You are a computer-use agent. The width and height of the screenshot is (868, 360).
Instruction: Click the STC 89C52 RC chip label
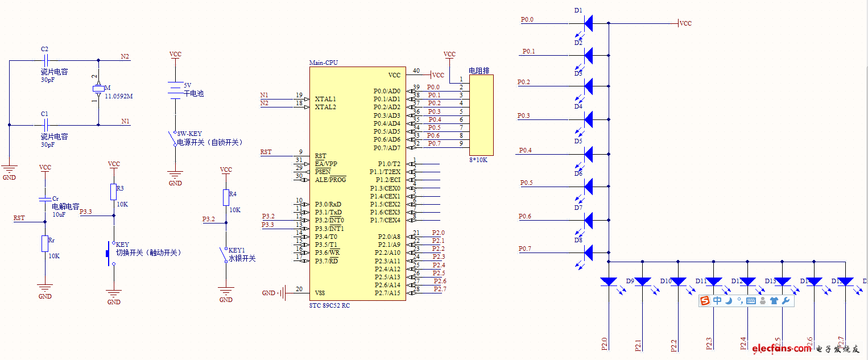tap(329, 305)
